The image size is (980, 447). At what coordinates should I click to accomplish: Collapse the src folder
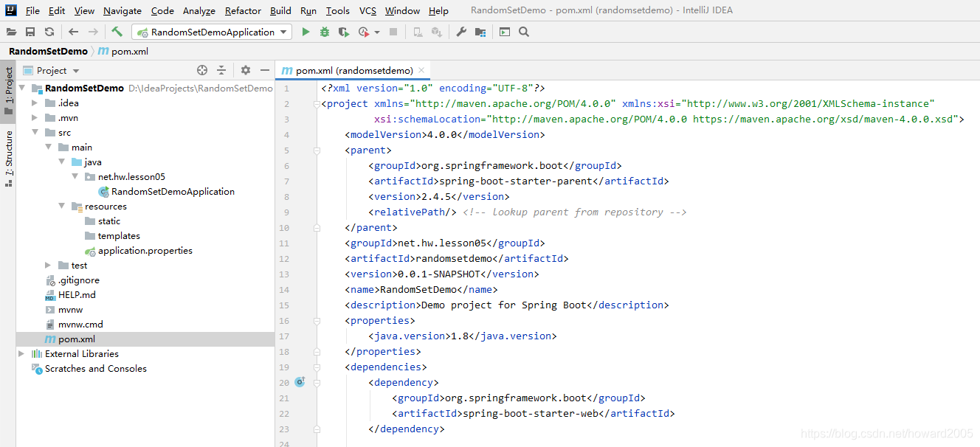(x=35, y=132)
